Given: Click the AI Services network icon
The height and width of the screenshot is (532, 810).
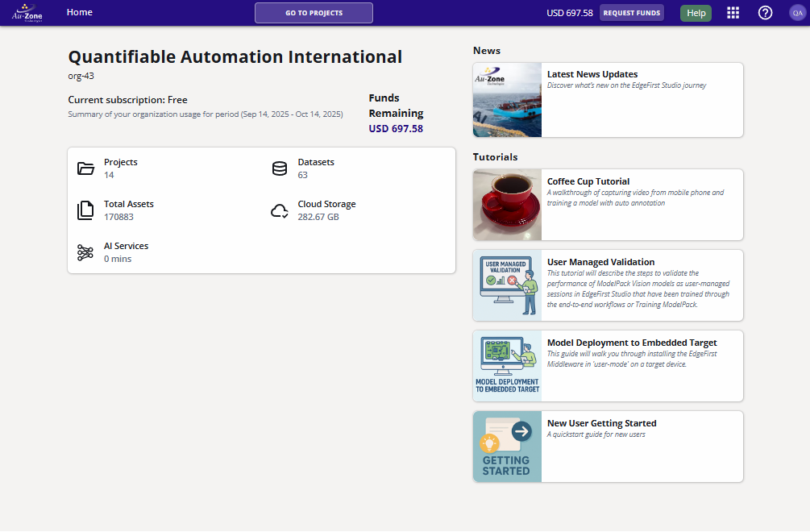Looking at the screenshot, I should pos(85,252).
